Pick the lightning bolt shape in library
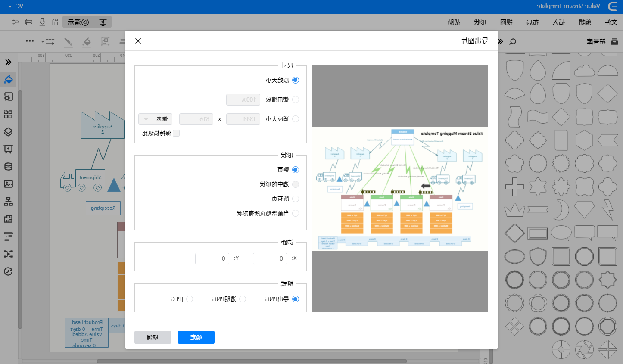The image size is (623, 364). [607, 210]
